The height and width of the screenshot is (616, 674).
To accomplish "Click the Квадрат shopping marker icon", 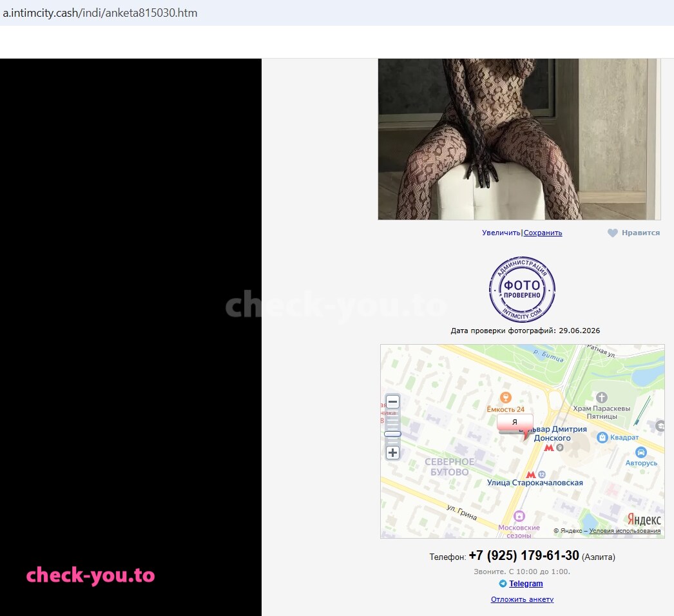I will 602,438.
